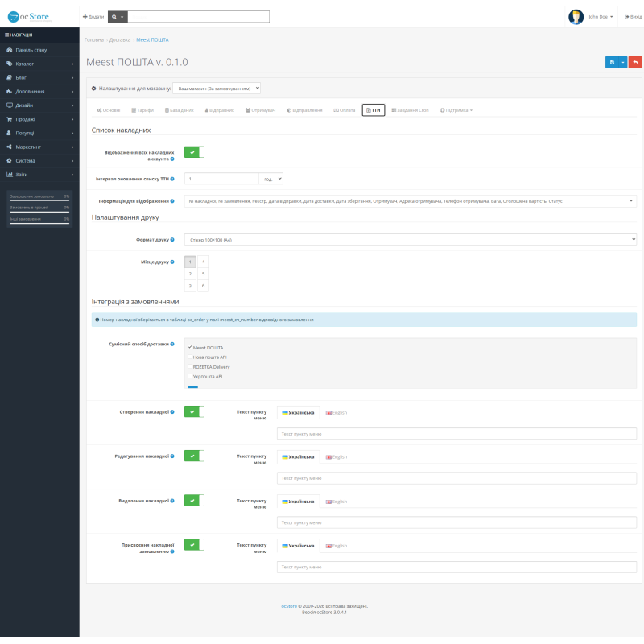Screen dimensions: 644x644
Task: Switch to the Тарифи tab
Action: click(142, 110)
